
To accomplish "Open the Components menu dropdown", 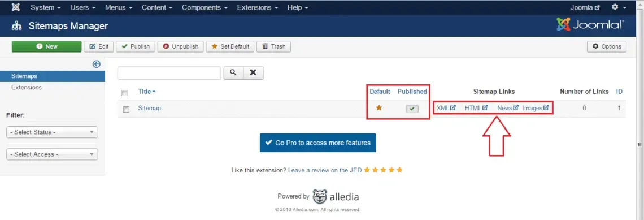I will (x=204, y=7).
